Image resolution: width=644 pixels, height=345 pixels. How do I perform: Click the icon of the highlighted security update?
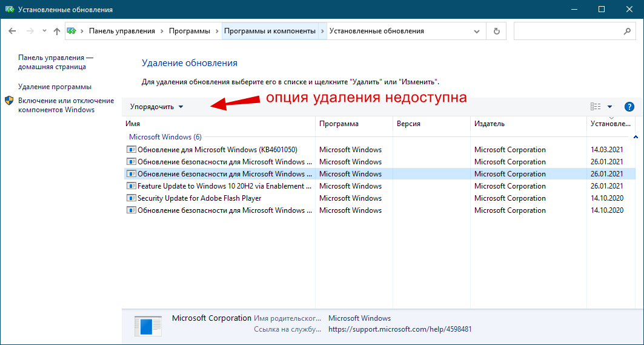131,174
